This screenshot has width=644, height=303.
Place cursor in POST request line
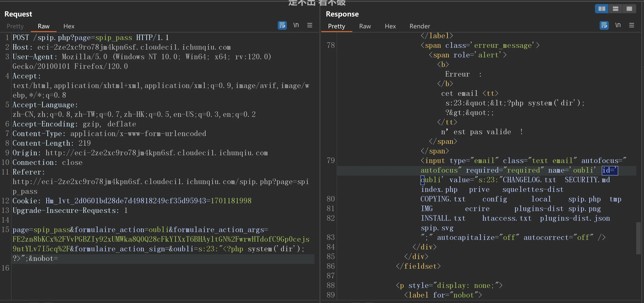point(90,38)
